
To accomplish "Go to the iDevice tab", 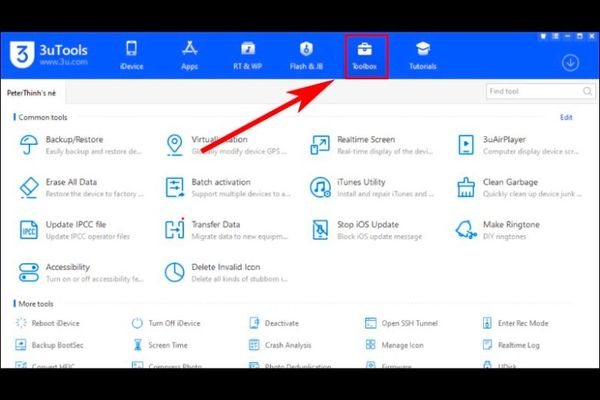I will (133, 55).
